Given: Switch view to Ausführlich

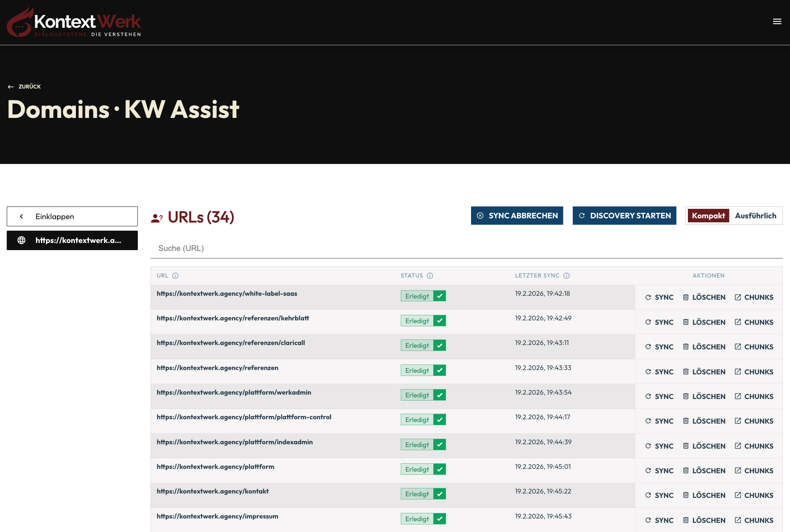Looking at the screenshot, I should [756, 216].
